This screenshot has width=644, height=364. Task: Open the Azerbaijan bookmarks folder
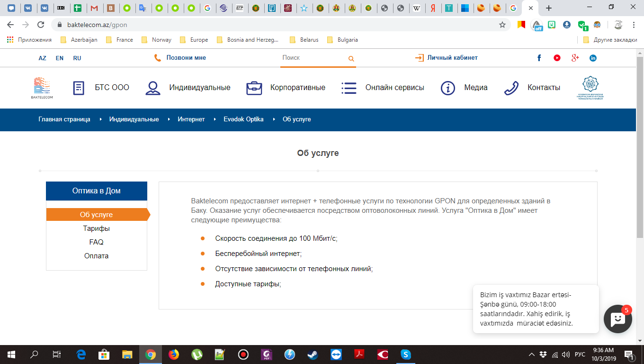tap(79, 40)
